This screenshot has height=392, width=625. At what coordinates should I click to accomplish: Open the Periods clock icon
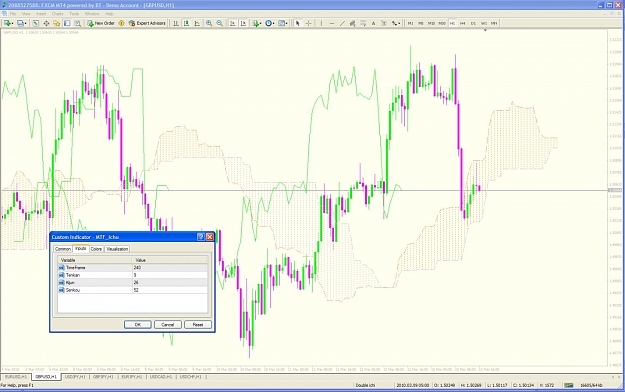[270, 24]
